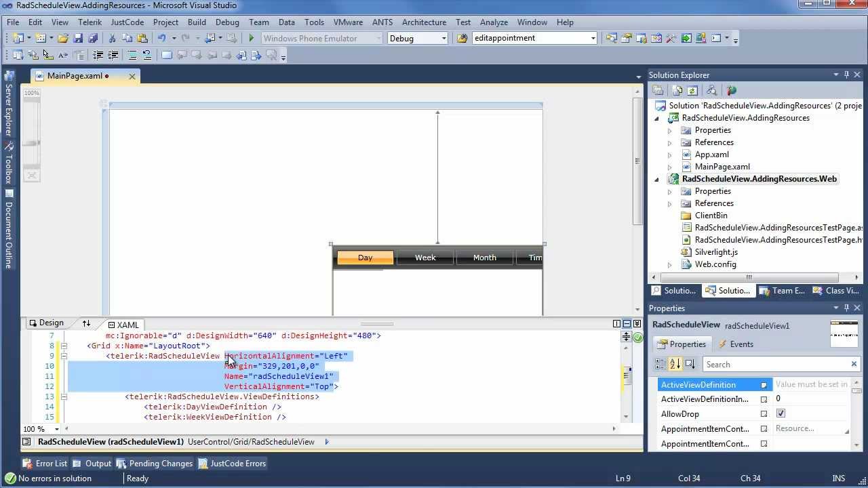Collapse the telerik:RadScheduleView XAML node

point(64,356)
